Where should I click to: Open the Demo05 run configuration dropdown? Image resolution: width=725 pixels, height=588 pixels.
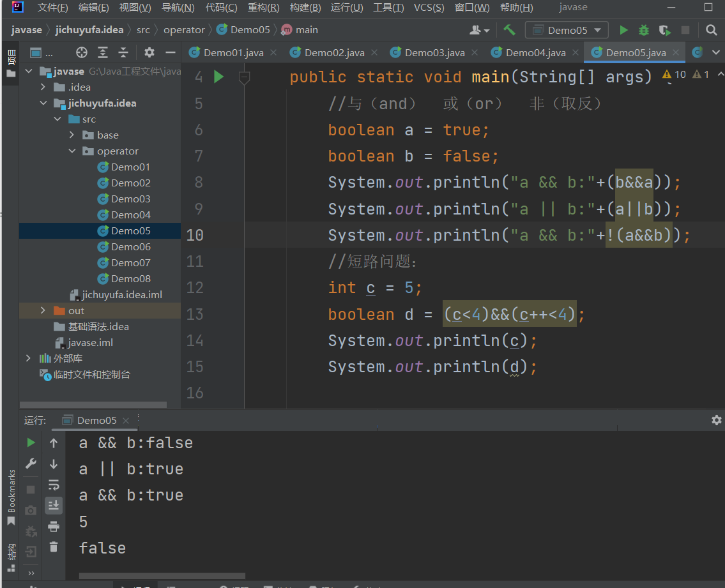pyautogui.click(x=567, y=30)
